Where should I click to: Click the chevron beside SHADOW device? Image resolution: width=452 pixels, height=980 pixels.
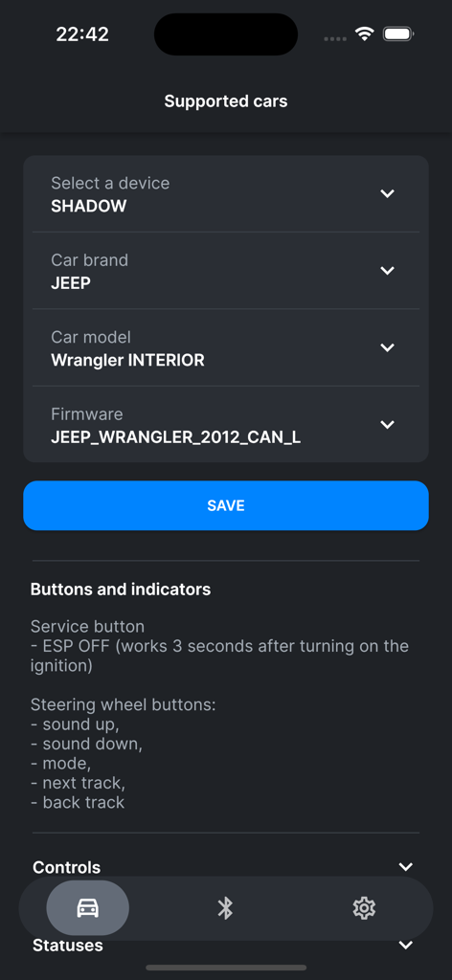click(x=388, y=193)
